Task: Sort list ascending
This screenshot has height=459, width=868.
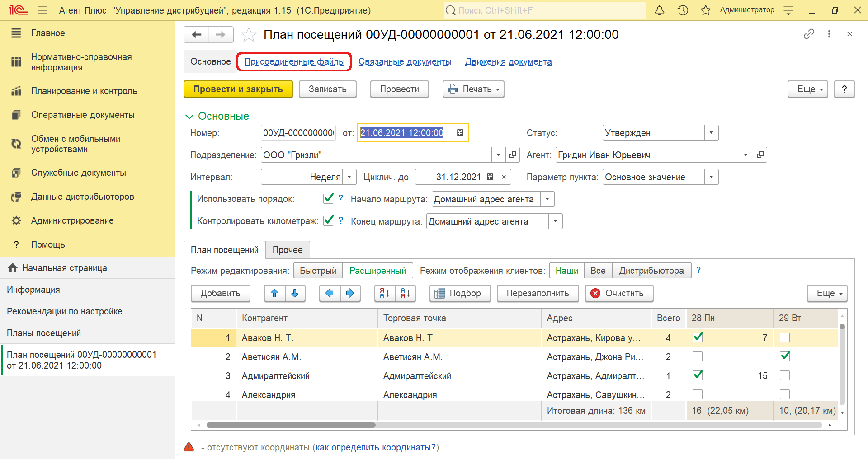Action: coord(385,293)
